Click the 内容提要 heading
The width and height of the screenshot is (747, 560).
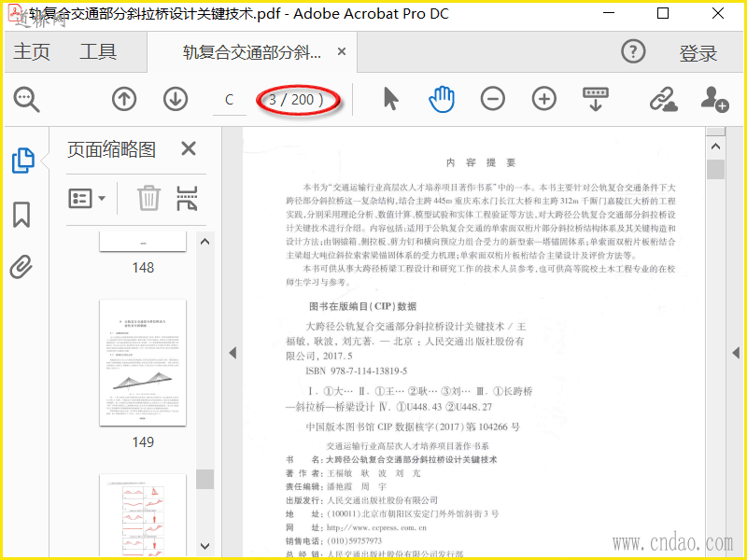point(480,162)
